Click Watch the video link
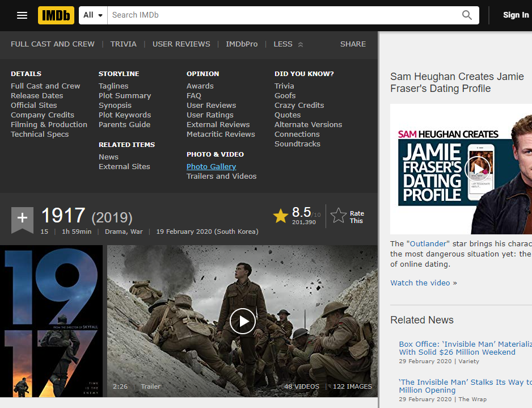The image size is (532, 408). pos(420,283)
